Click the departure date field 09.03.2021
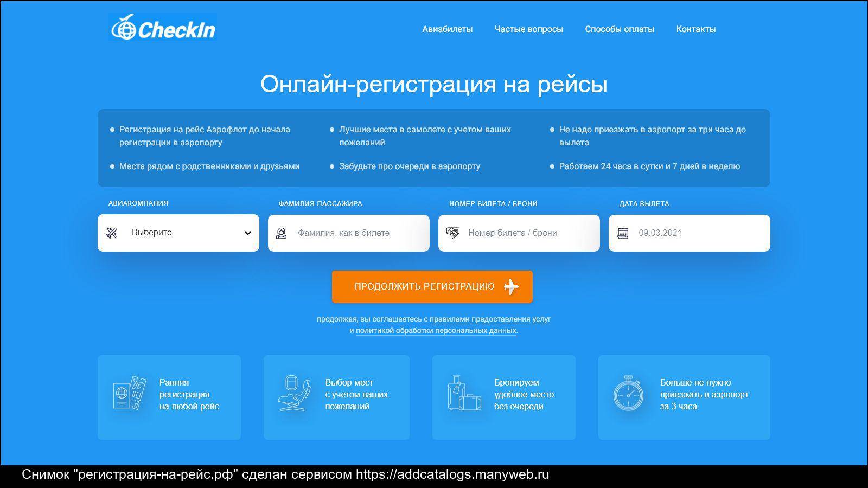868x488 pixels. click(690, 233)
